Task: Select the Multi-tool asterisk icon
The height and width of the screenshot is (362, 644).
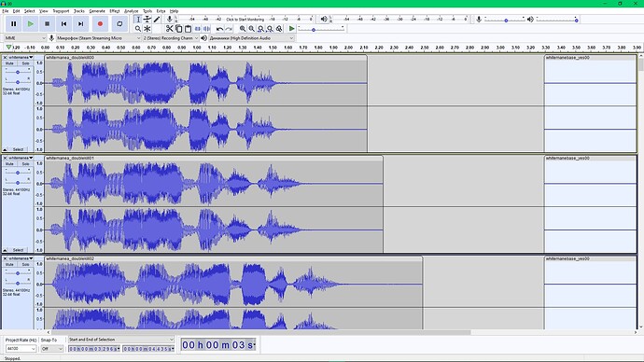Action: tap(147, 29)
